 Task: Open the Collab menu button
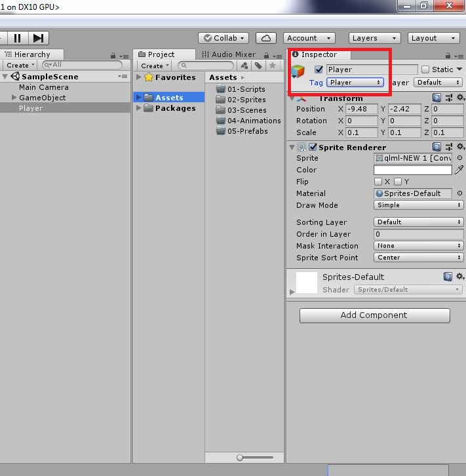tap(223, 38)
